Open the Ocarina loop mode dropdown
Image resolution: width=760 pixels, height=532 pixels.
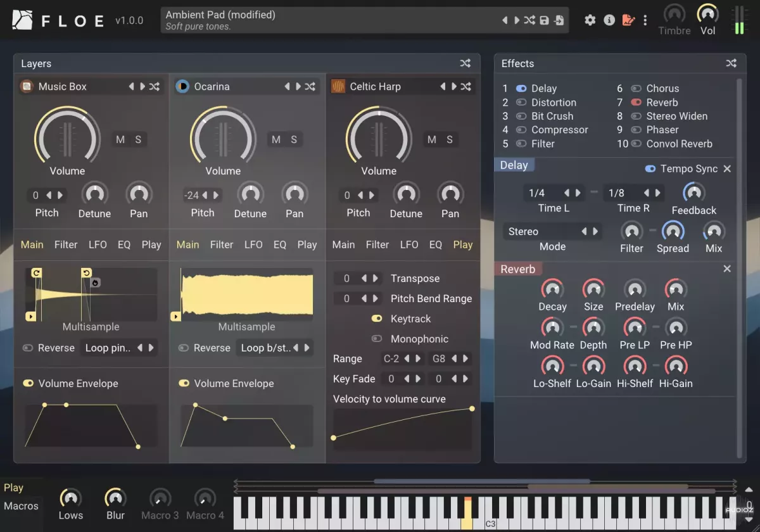pos(266,348)
